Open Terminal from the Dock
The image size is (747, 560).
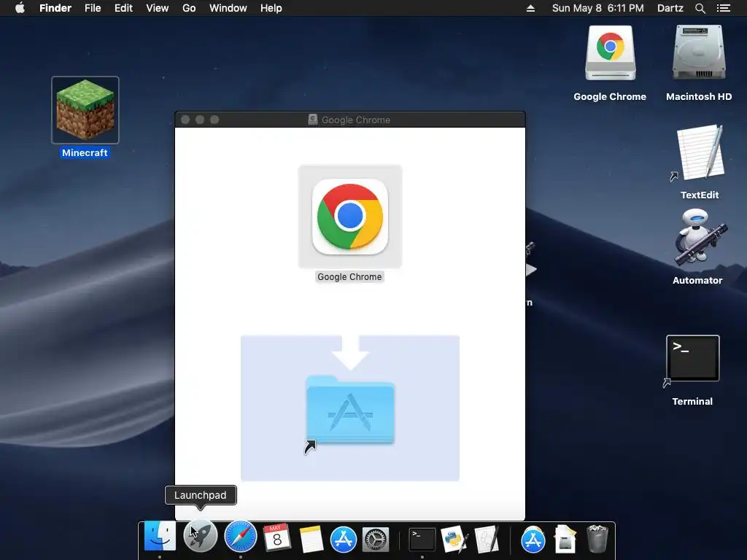point(422,540)
